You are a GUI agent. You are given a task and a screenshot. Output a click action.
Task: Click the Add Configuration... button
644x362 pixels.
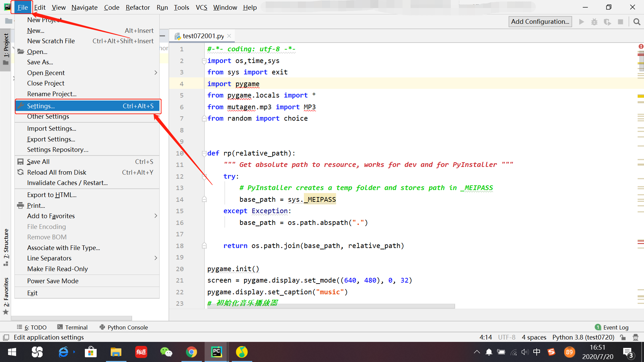coord(540,22)
